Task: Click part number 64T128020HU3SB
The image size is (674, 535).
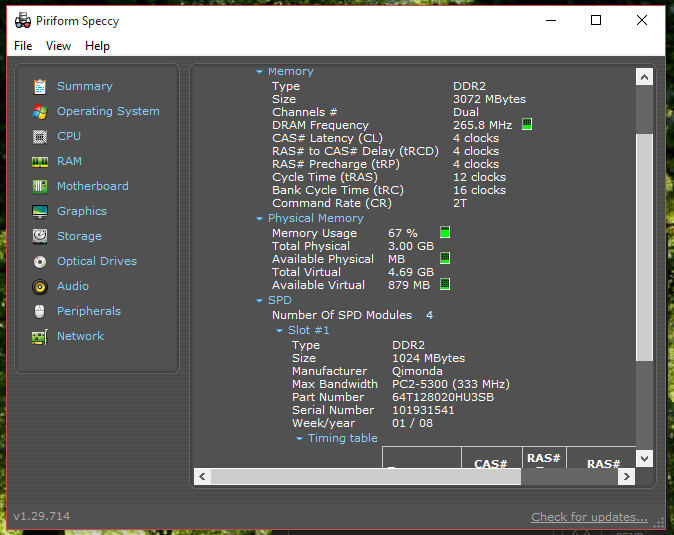Action: point(443,397)
